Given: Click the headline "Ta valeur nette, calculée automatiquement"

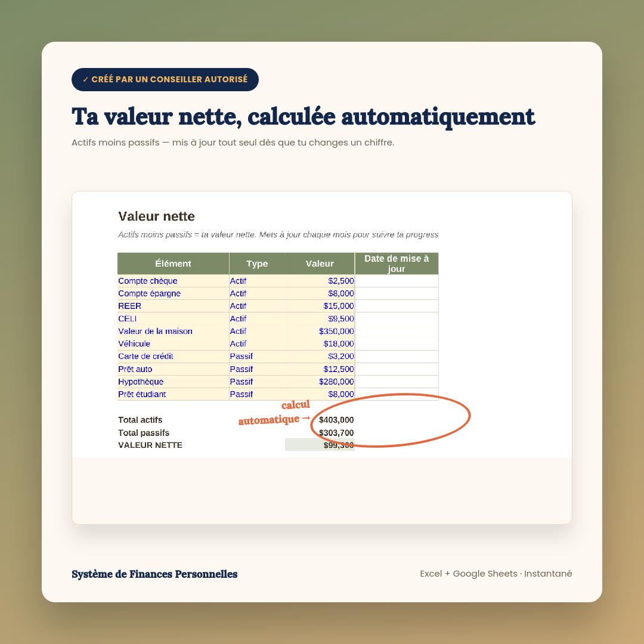Looking at the screenshot, I should [x=303, y=117].
